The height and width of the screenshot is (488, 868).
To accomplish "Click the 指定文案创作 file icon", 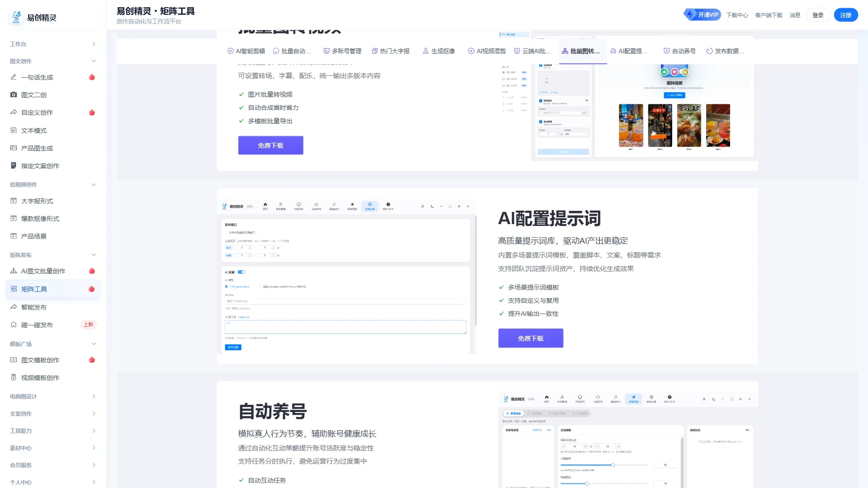I will [x=14, y=166].
